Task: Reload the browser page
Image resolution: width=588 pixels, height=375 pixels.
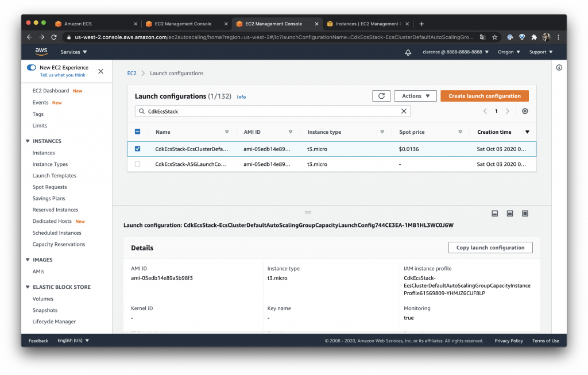Action: pos(53,37)
